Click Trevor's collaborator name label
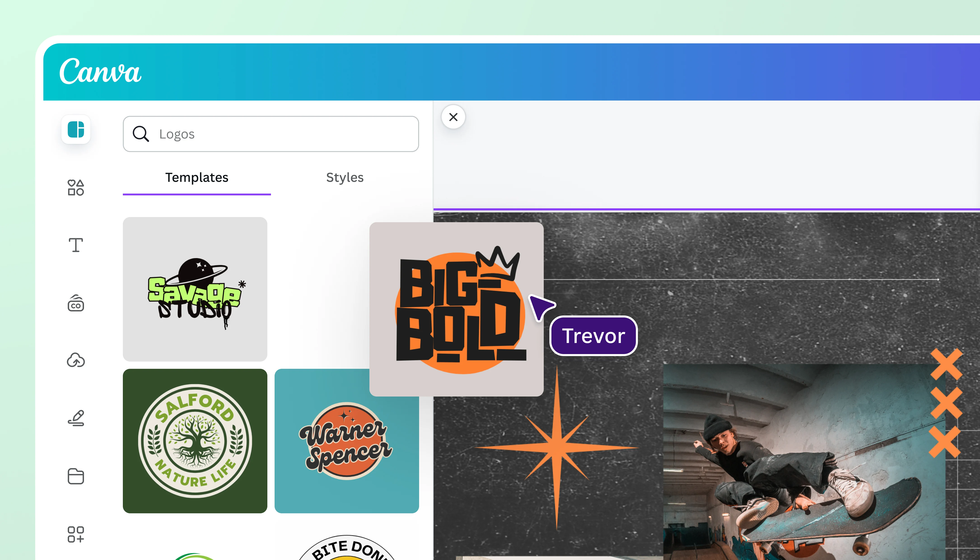 pos(593,335)
